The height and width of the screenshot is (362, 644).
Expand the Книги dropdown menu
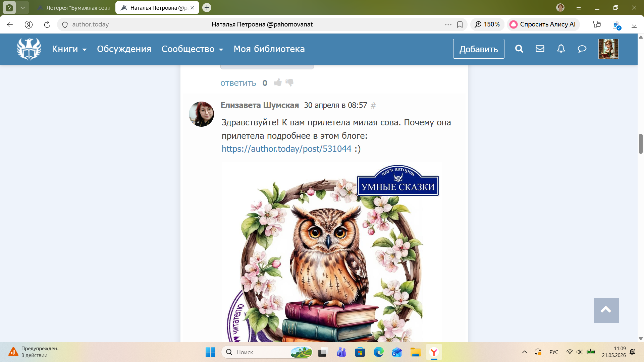pos(69,49)
